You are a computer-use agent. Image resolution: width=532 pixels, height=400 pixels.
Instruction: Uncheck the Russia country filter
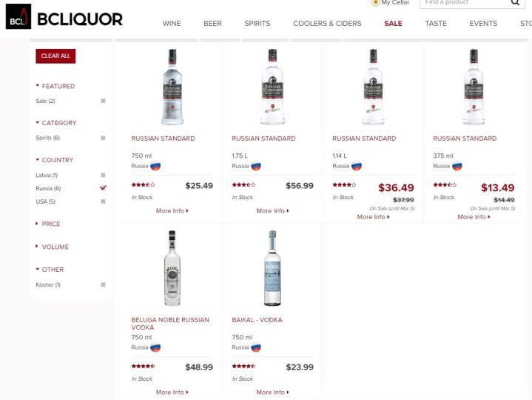(x=103, y=187)
